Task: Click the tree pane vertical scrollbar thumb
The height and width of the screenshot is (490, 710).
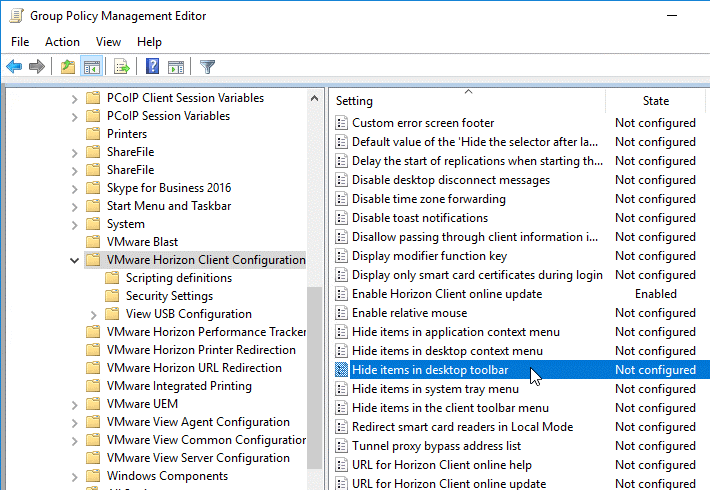Action: click(315, 378)
